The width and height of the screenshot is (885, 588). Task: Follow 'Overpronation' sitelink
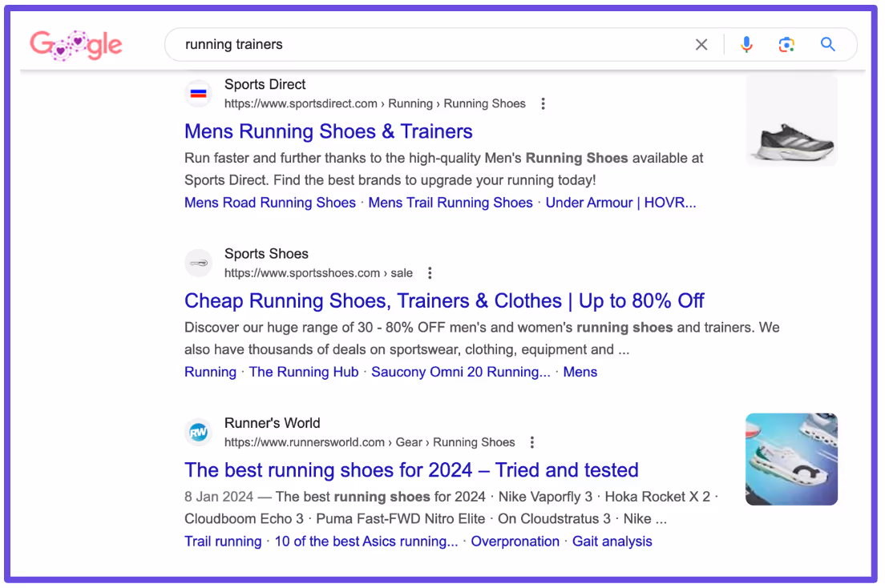[x=515, y=542]
